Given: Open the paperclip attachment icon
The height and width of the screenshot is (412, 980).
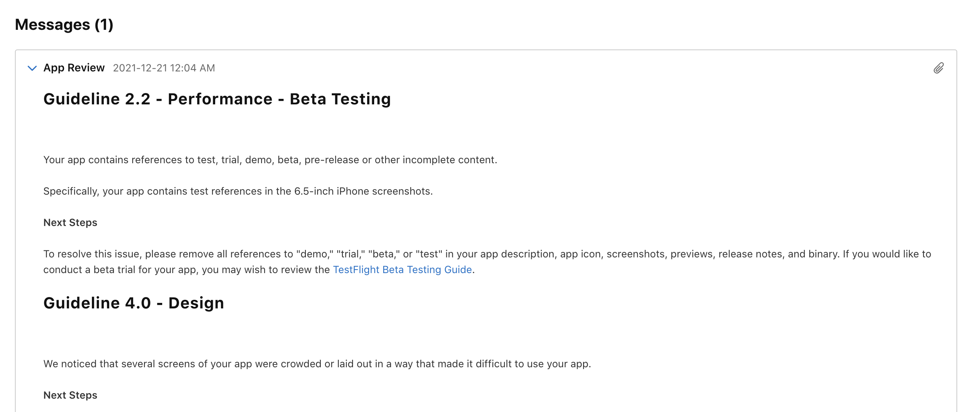Looking at the screenshot, I should pos(938,68).
